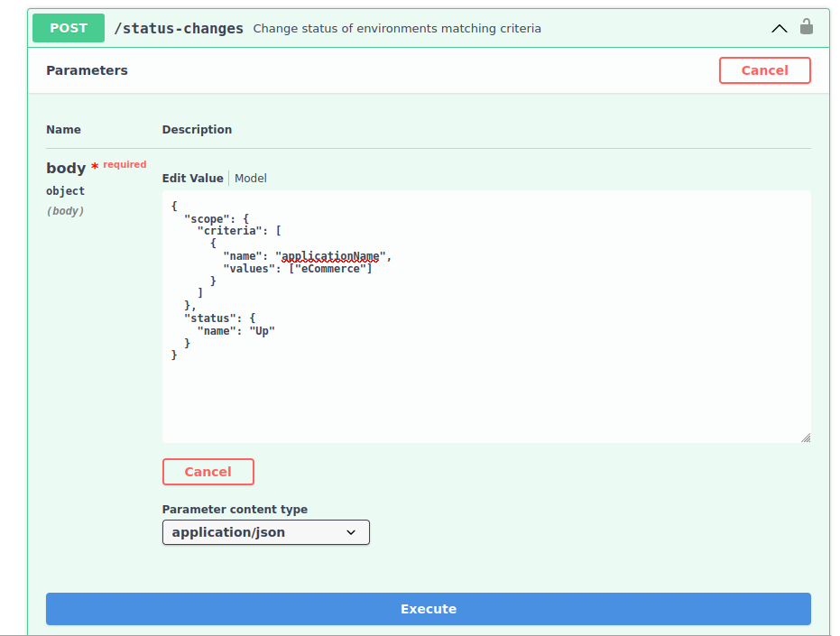Click the Parameters section heading
This screenshot has height=636, width=840.
click(87, 70)
